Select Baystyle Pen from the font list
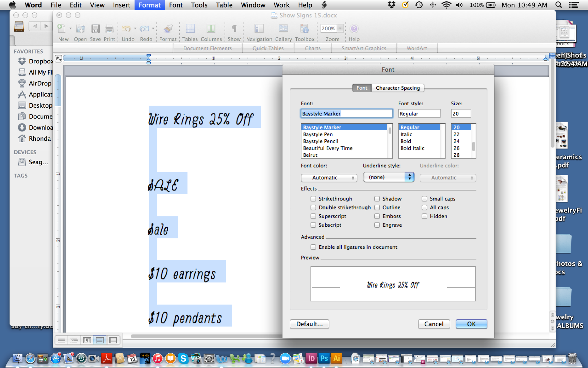 (318, 134)
